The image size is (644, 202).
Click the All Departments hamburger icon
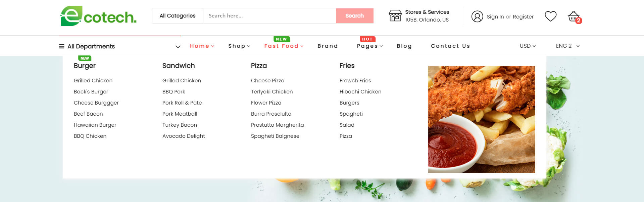click(x=62, y=46)
